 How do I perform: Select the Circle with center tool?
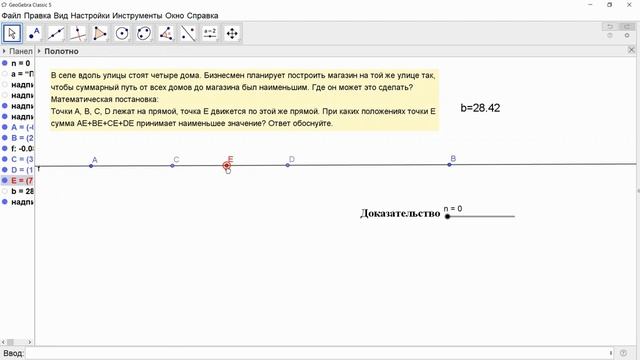coord(122,33)
